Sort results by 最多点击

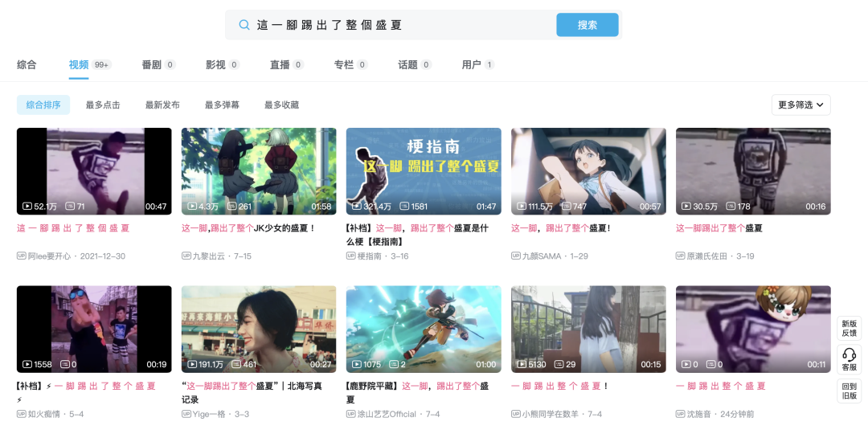[103, 105]
